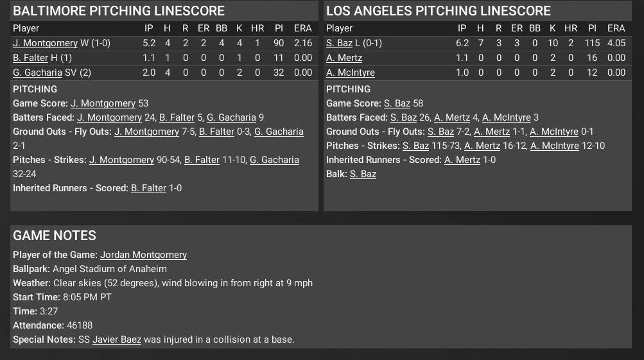Open J. Montgomery in Baltimore linescore table
The image size is (644, 360).
[45, 43]
